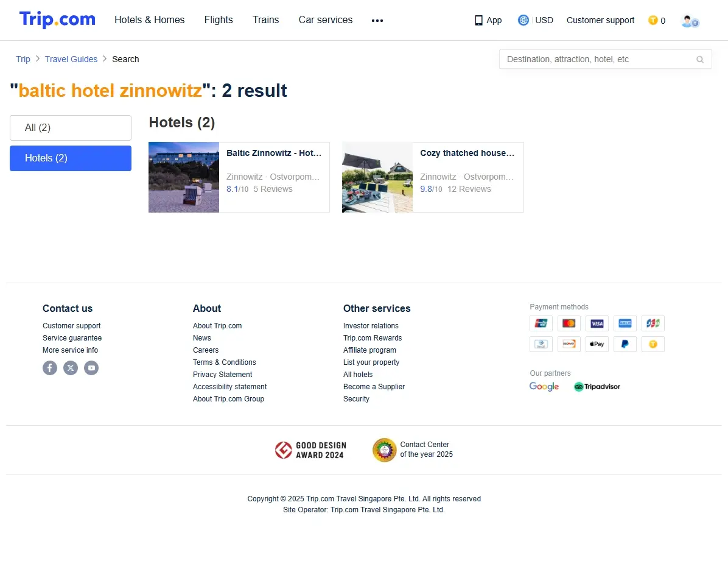
Task: Select the All (2) filter tab
Action: pyautogui.click(x=71, y=128)
